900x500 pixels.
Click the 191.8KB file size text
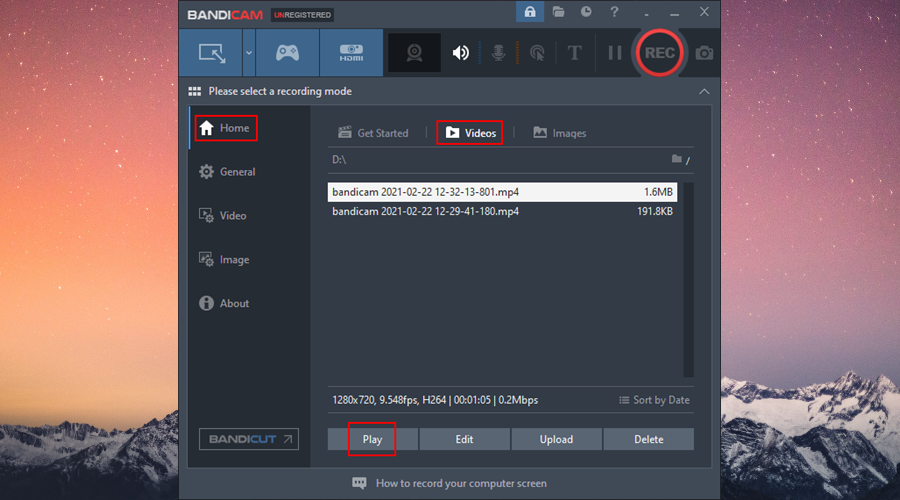tap(654, 211)
